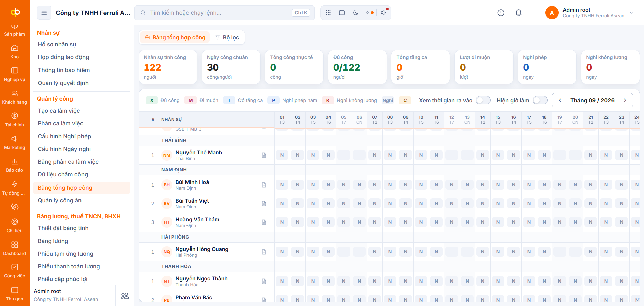Open Dữ liệu chấm công menu item
Screen dimensions: 644x306
click(82, 174)
